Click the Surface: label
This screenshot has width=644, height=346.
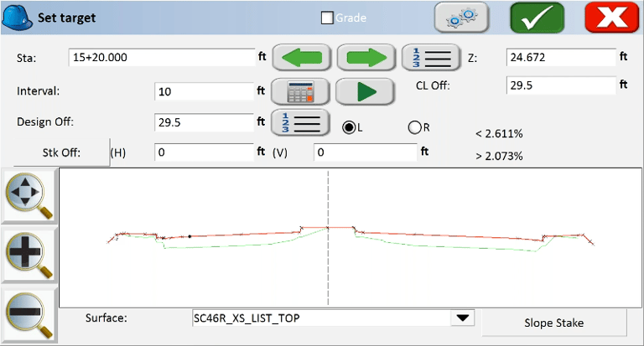(106, 318)
